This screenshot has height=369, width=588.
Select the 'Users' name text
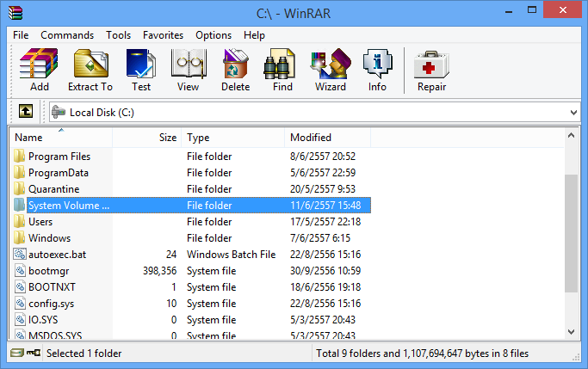tap(40, 222)
